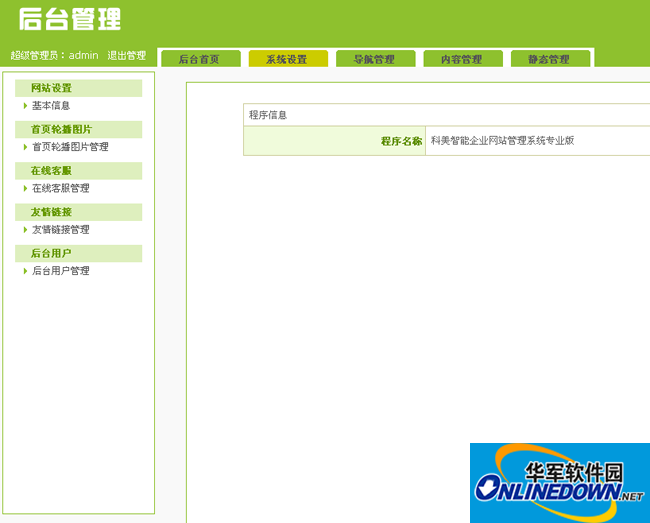Click the 网站设置 section header
Image resolution: width=650 pixels, height=523 pixels.
point(78,88)
